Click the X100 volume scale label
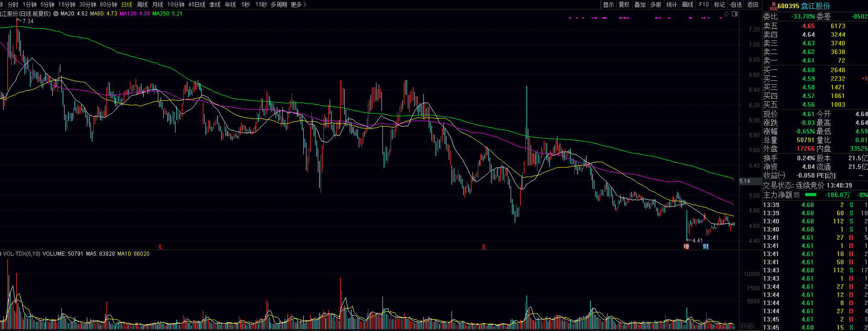The width and height of the screenshot is (868, 331). tap(747, 327)
